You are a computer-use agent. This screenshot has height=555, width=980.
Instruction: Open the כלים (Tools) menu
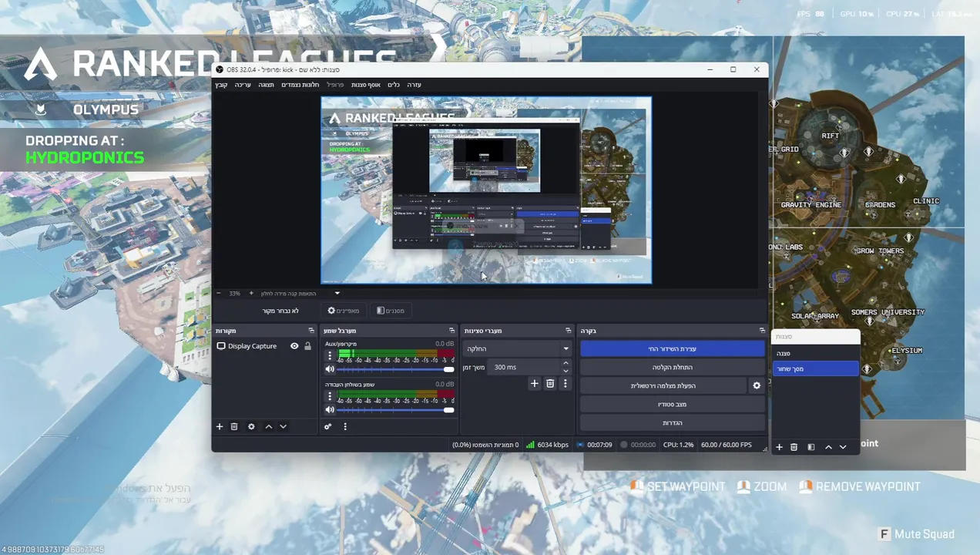point(394,84)
